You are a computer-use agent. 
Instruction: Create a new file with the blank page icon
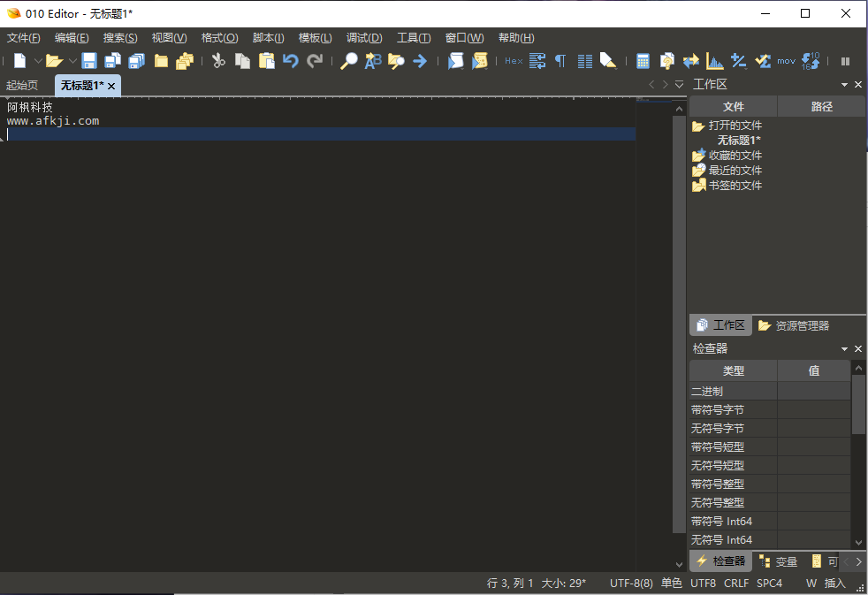[x=20, y=61]
